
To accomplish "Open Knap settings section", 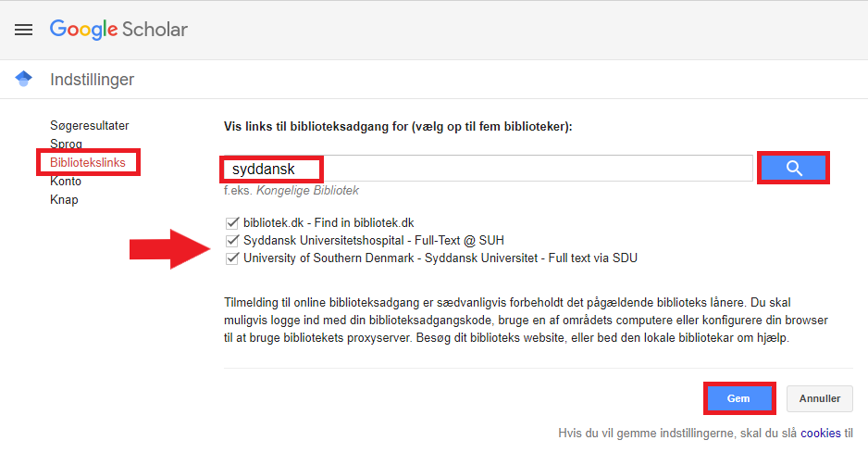I will point(64,199).
